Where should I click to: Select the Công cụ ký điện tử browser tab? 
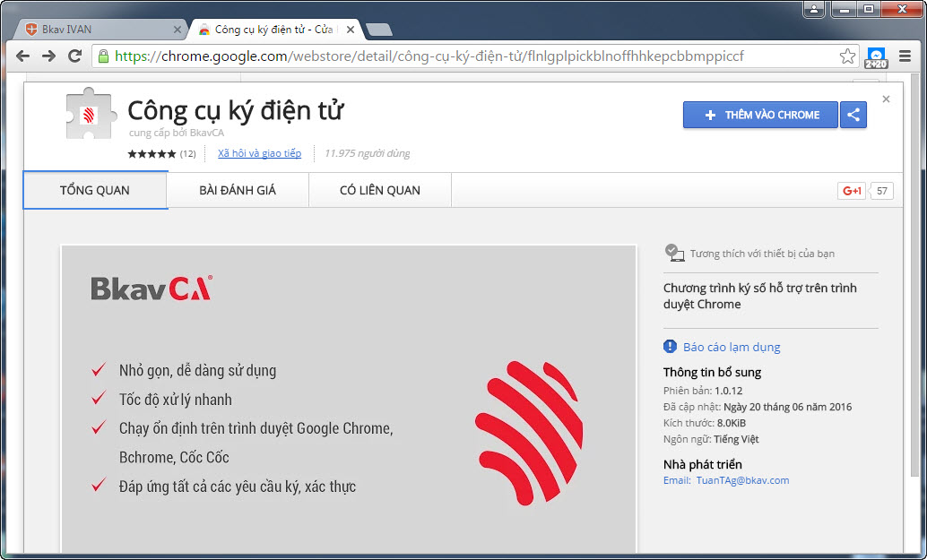(x=276, y=29)
